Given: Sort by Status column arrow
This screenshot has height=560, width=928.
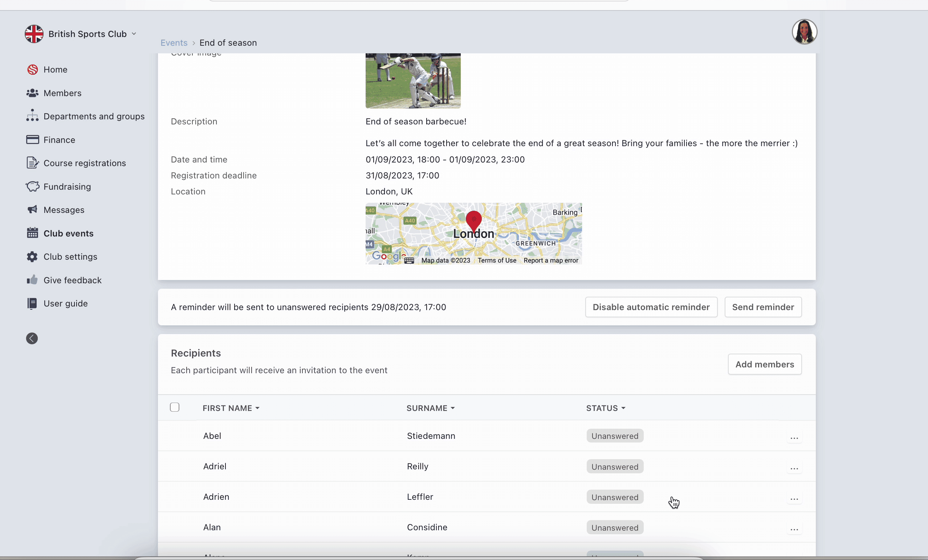Looking at the screenshot, I should point(623,408).
